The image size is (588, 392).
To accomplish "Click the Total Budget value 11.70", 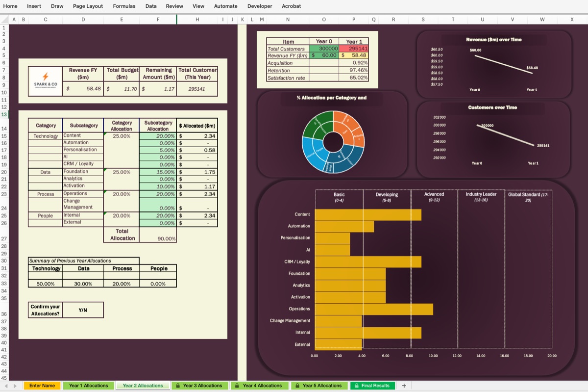I will coord(122,89).
